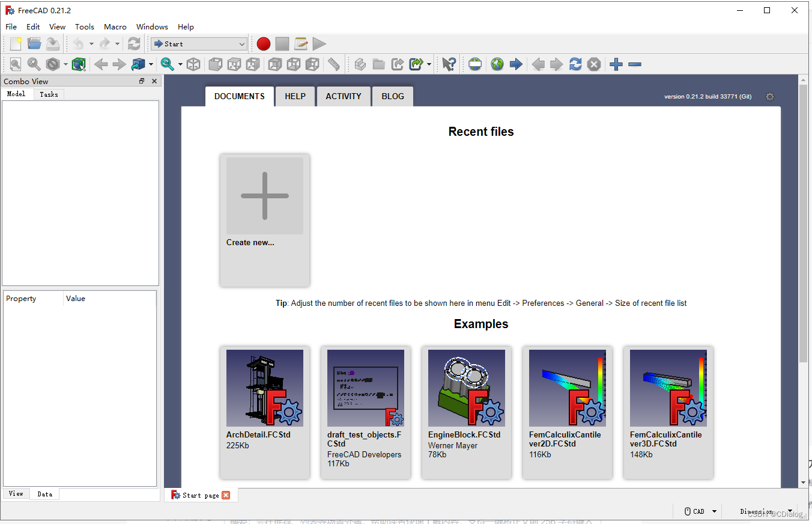Close the Combo View panel

(x=154, y=81)
